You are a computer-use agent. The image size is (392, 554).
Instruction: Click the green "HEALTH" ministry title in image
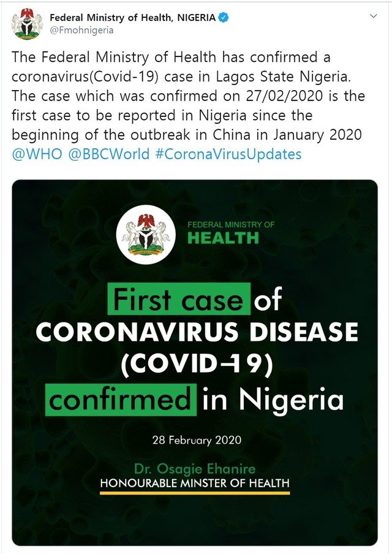click(x=223, y=238)
